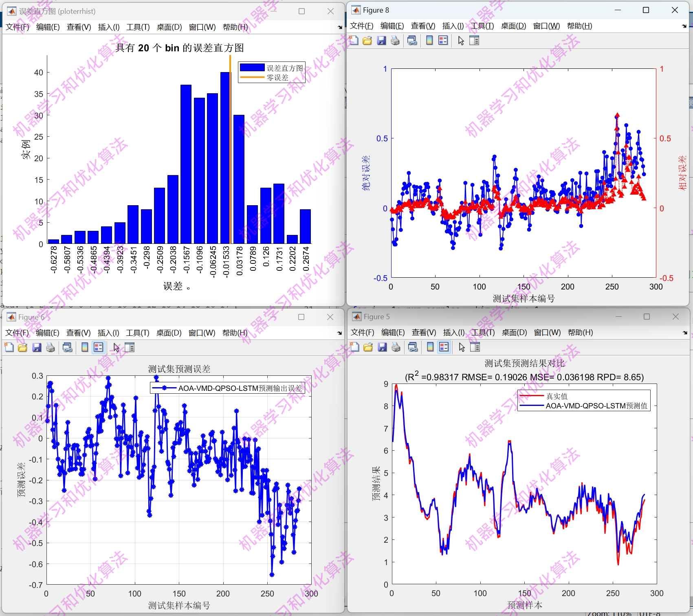Open 查看(V) menu in Figure 8

pos(423,26)
